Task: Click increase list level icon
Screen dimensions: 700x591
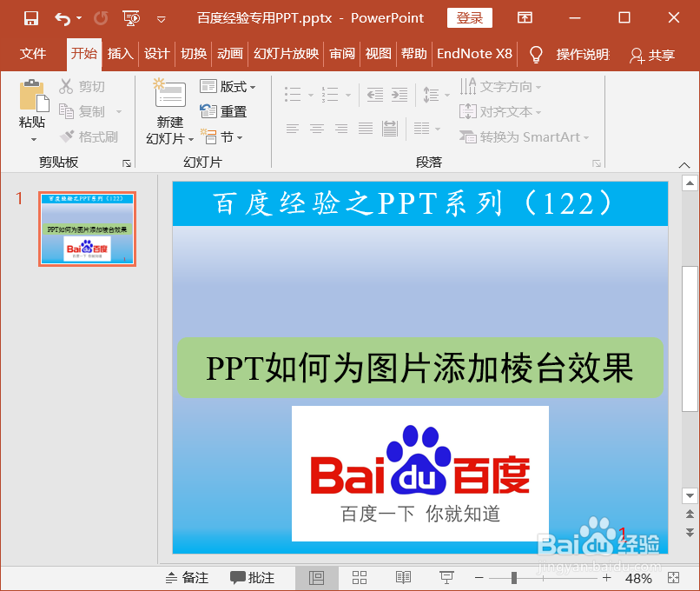Action: click(400, 95)
